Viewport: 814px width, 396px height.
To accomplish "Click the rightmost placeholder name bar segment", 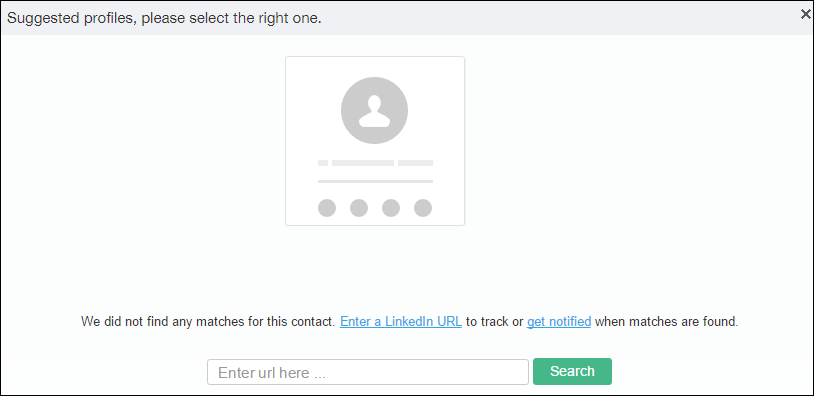I will (x=416, y=163).
